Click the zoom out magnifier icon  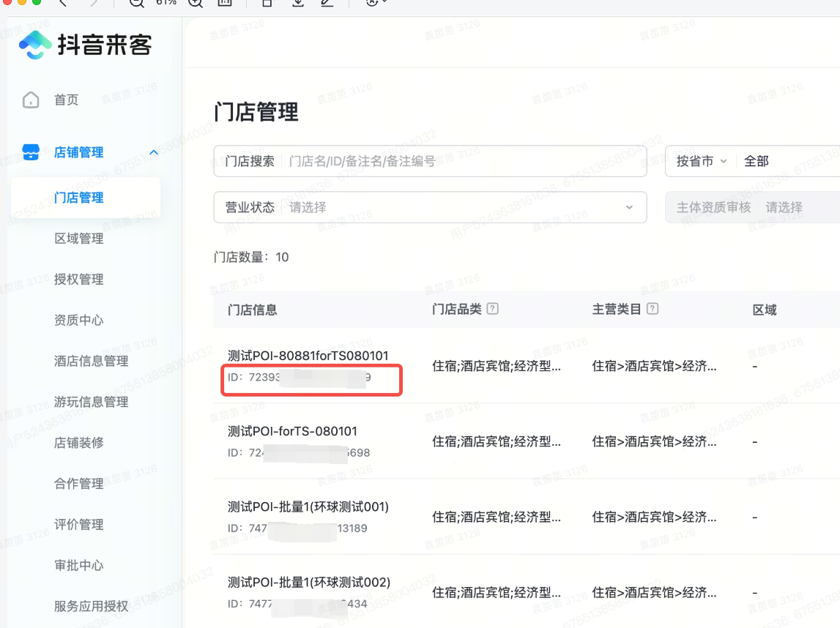click(136, 3)
